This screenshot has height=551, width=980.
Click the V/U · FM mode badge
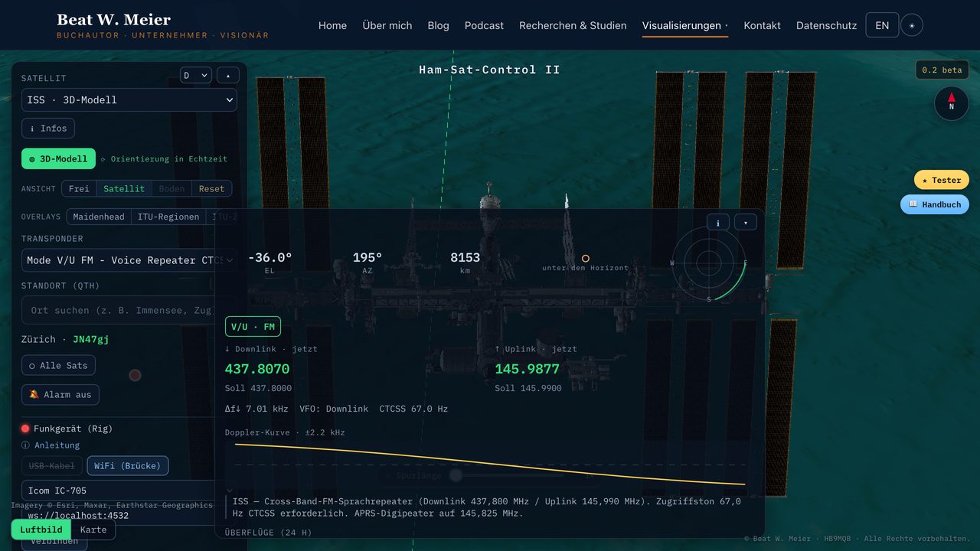[253, 327]
